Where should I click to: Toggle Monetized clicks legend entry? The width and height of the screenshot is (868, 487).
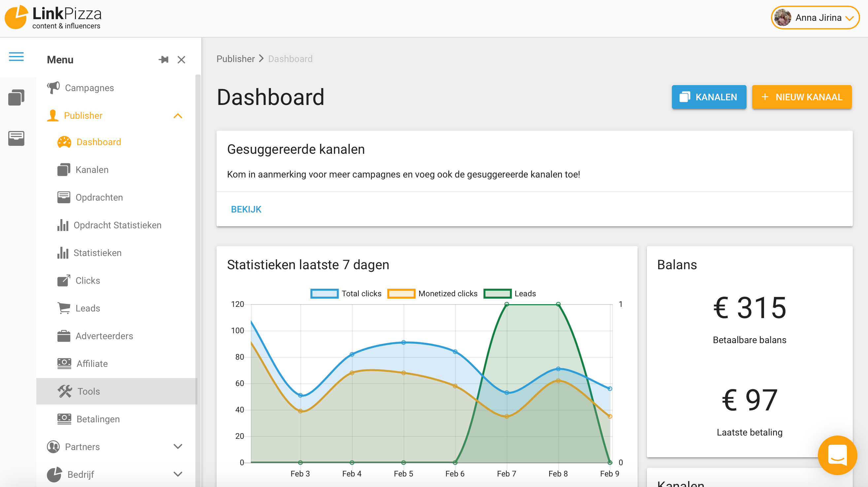click(432, 294)
